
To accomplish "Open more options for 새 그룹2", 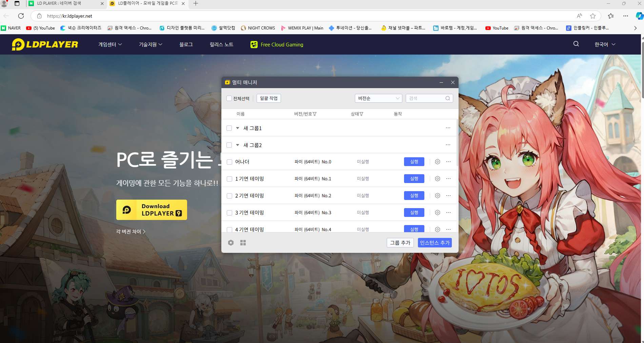I will click(x=448, y=145).
